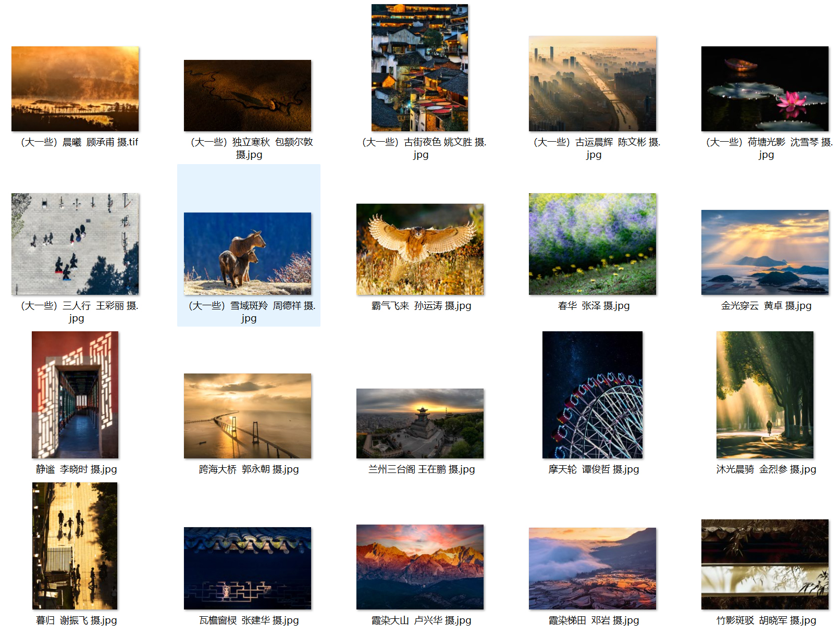This screenshot has width=840, height=635.
Task: Choose the 瓦檐窗棂 张建华 roof tiles image
Action: coord(248,568)
